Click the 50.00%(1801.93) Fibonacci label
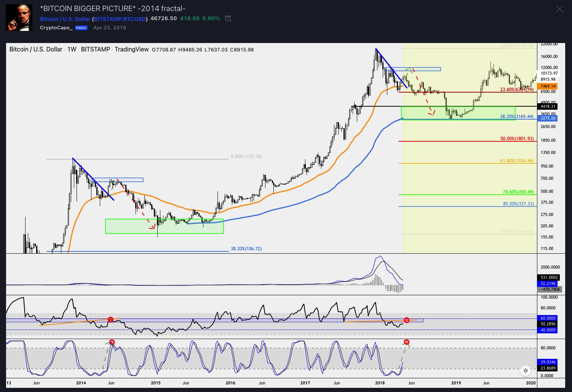 (x=517, y=139)
